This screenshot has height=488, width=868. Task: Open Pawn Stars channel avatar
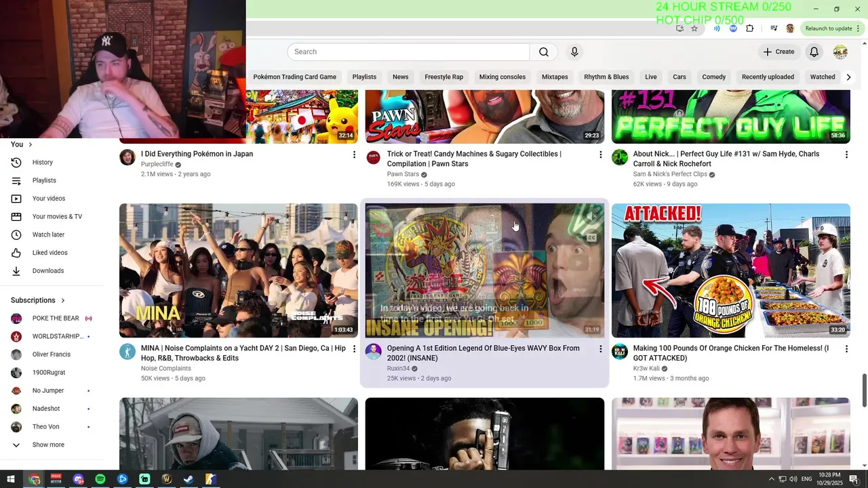(x=374, y=157)
